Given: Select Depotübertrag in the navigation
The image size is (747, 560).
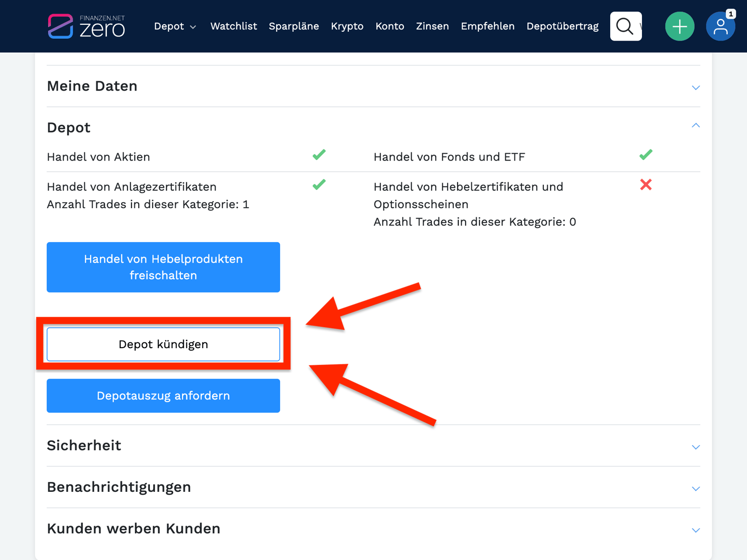Looking at the screenshot, I should pos(562,26).
